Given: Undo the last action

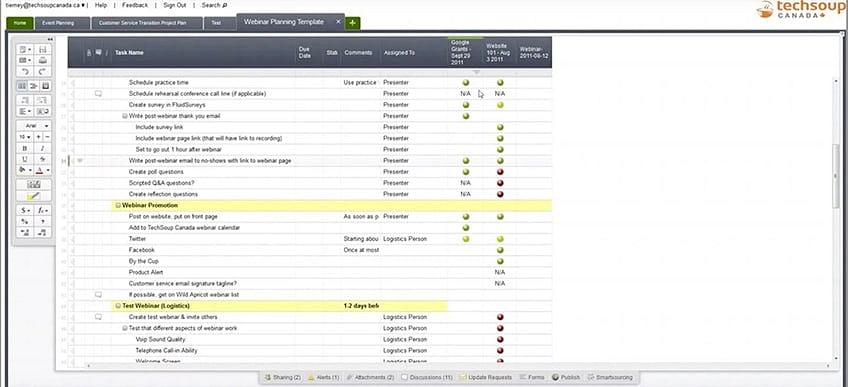Looking at the screenshot, I should point(24,71).
